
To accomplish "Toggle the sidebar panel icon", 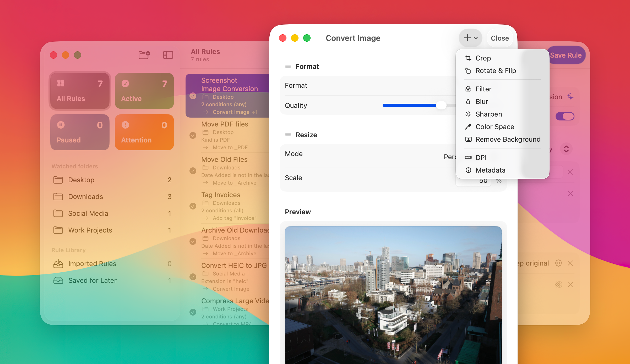I will (x=168, y=55).
